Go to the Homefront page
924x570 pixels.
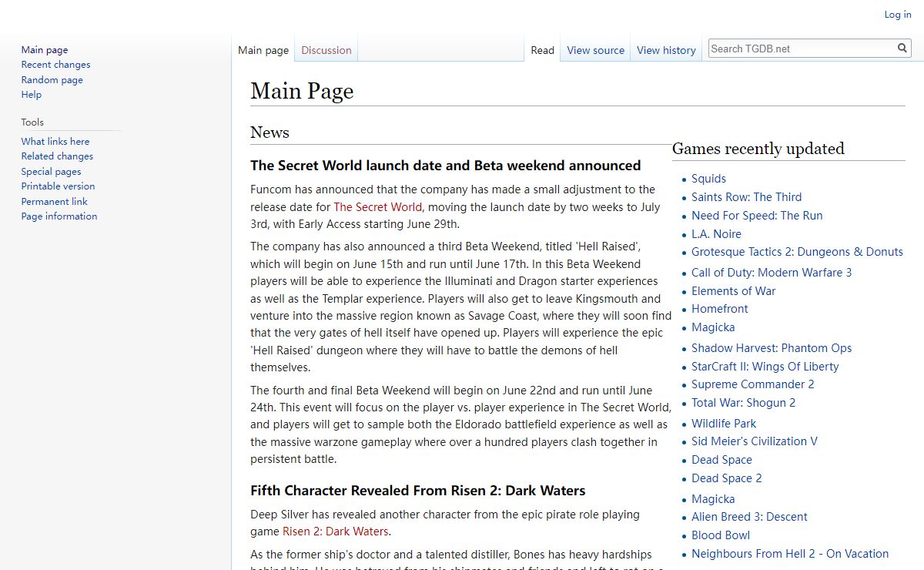pos(719,309)
